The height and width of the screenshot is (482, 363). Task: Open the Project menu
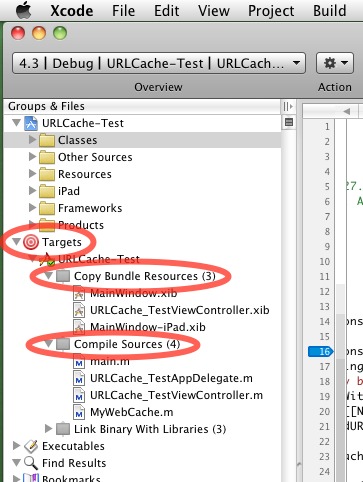click(x=271, y=11)
